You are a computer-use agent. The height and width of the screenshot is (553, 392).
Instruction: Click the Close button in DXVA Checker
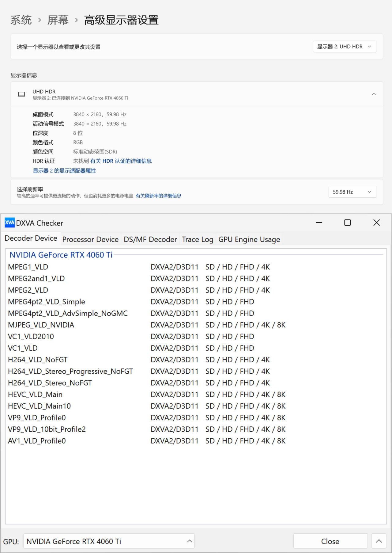coord(330,541)
